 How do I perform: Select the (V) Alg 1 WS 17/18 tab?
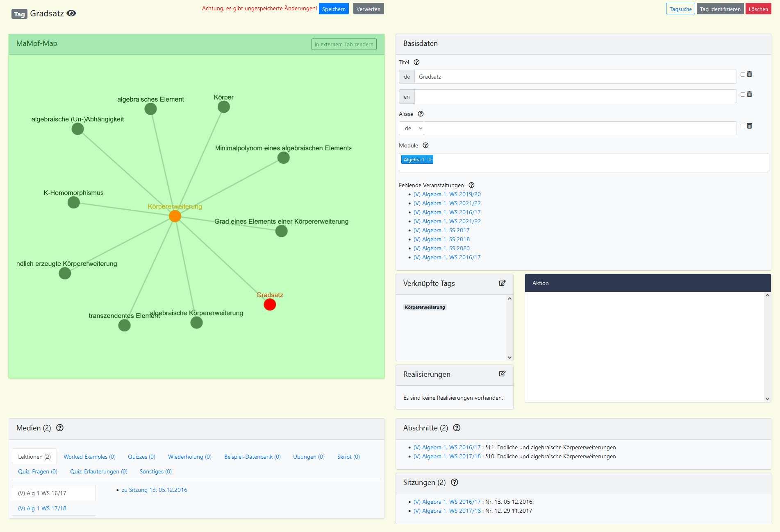coord(42,508)
